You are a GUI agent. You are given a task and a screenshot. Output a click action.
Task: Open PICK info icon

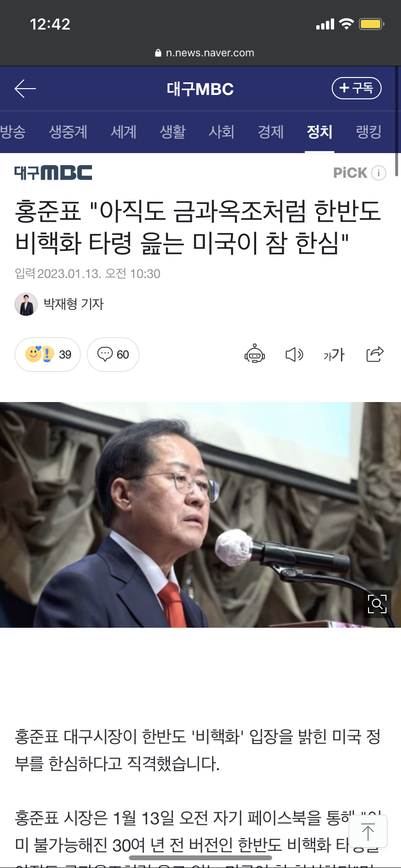379,173
